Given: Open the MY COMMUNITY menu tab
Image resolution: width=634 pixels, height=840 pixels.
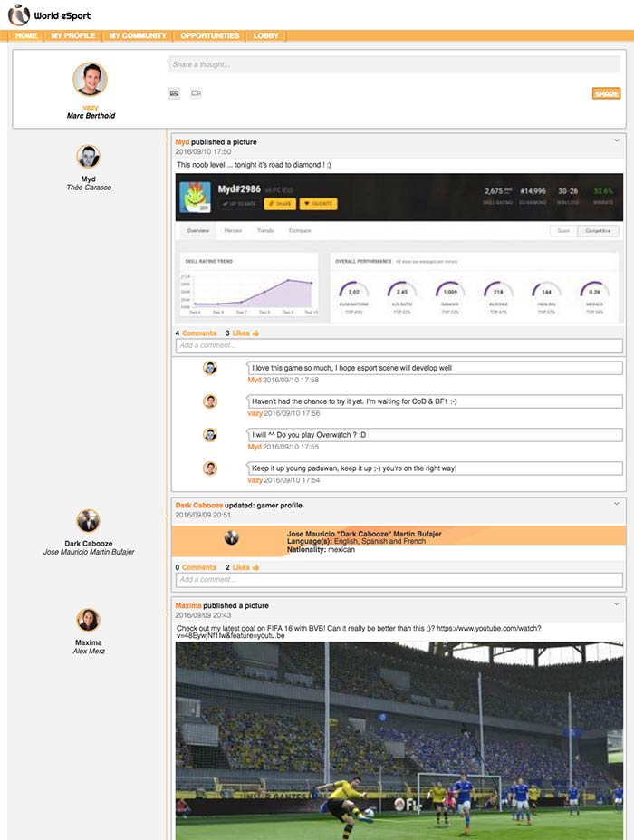Looking at the screenshot, I should 138,35.
